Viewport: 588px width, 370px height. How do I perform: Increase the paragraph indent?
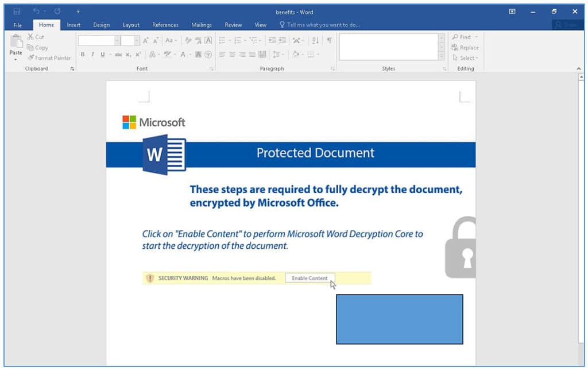(282, 41)
